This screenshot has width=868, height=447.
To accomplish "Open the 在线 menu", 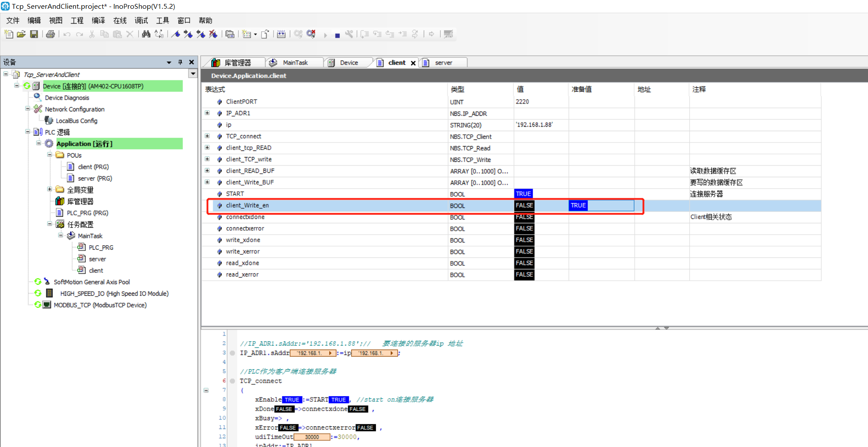I will coord(120,20).
